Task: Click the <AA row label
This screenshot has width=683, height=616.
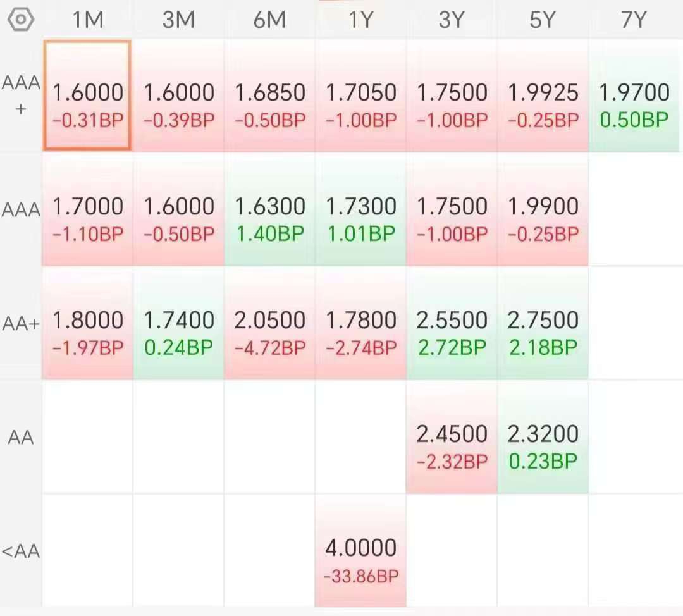Action: pos(20,551)
